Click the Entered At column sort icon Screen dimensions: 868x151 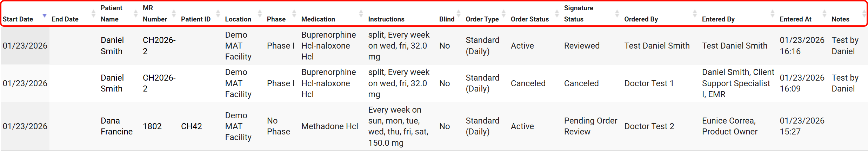(824, 14)
